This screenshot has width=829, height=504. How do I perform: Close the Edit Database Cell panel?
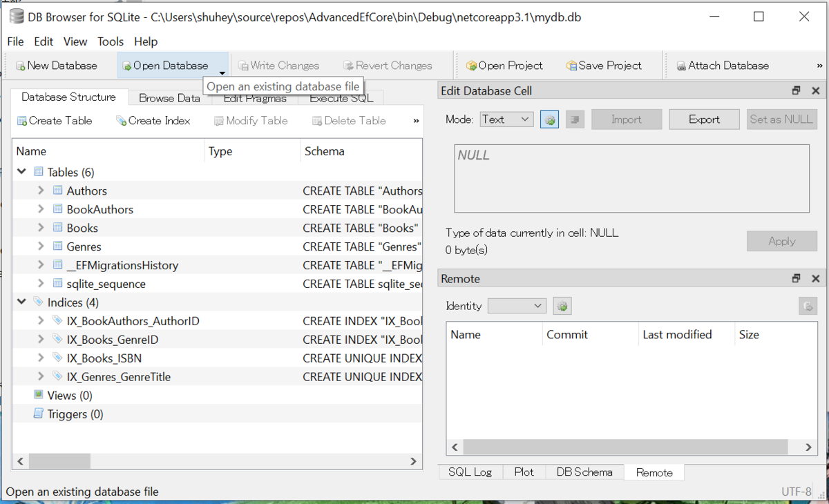[x=815, y=91]
